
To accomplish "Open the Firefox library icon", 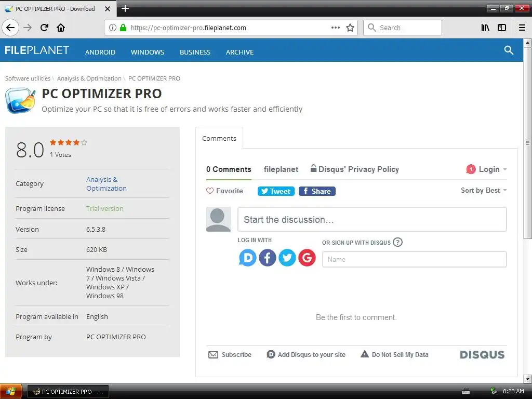I will tap(485, 28).
